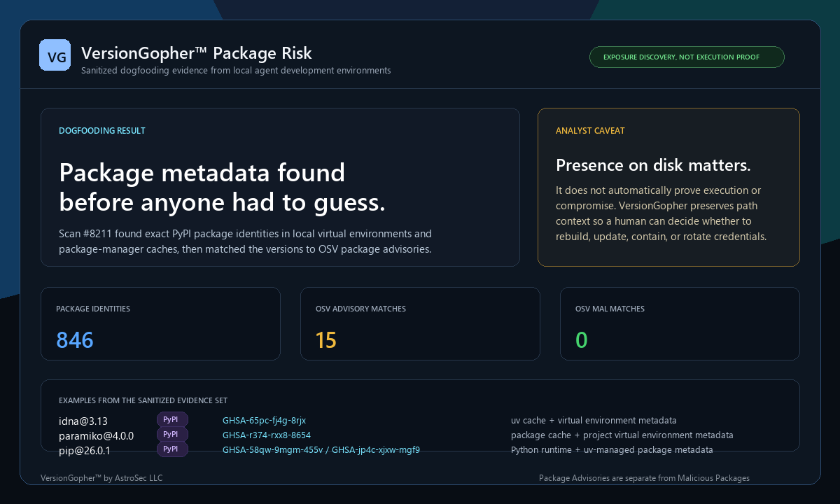Click the OSV MAL Matches label
Image resolution: width=840 pixels, height=504 pixels.
pyautogui.click(x=610, y=309)
